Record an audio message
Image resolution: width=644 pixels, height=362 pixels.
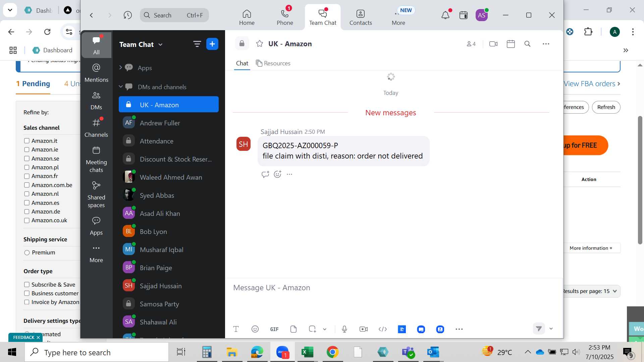coord(344,329)
